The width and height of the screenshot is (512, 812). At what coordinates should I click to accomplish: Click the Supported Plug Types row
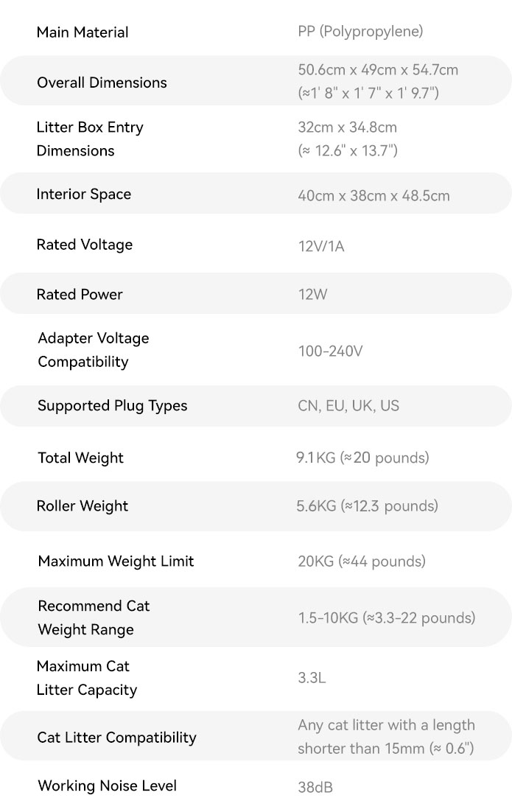pos(256,406)
